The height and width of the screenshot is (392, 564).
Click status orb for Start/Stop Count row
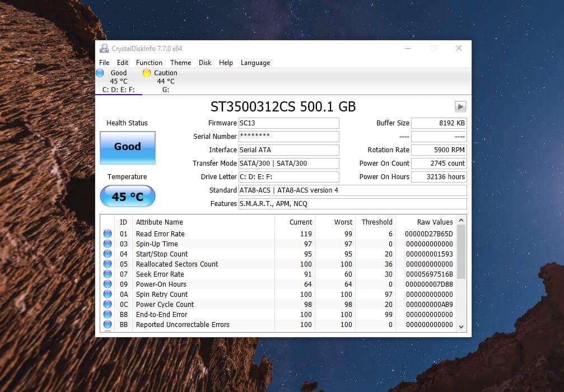point(108,254)
